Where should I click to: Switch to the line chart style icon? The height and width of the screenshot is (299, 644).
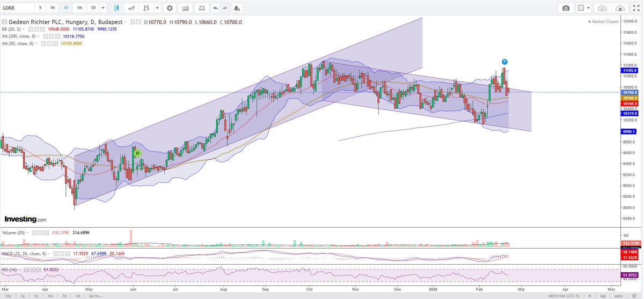point(131,8)
